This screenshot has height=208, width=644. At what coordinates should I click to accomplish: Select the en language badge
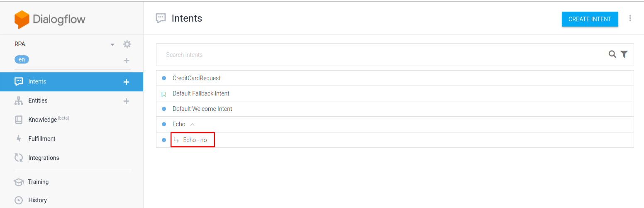22,59
